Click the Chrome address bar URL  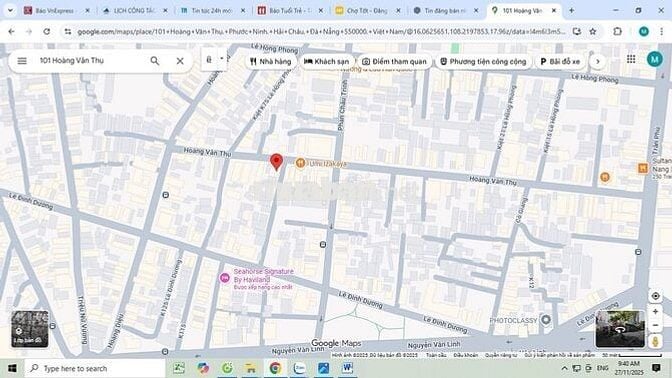(321, 31)
